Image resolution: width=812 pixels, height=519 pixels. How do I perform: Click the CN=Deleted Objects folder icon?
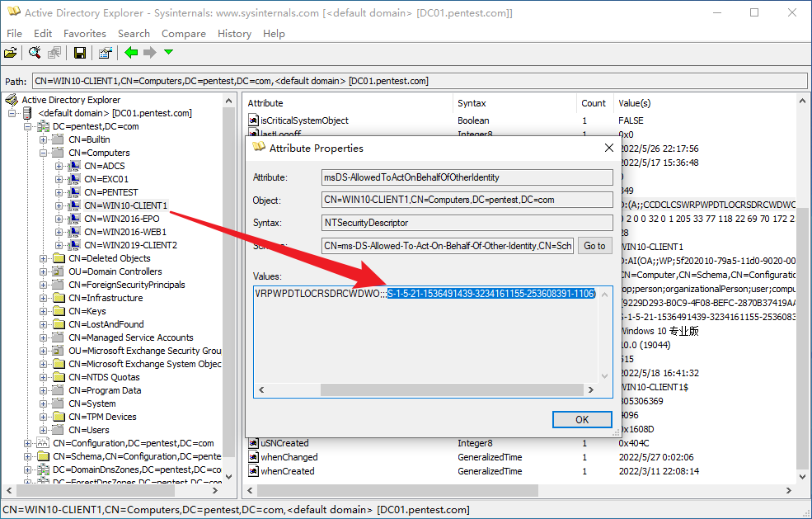coord(59,258)
